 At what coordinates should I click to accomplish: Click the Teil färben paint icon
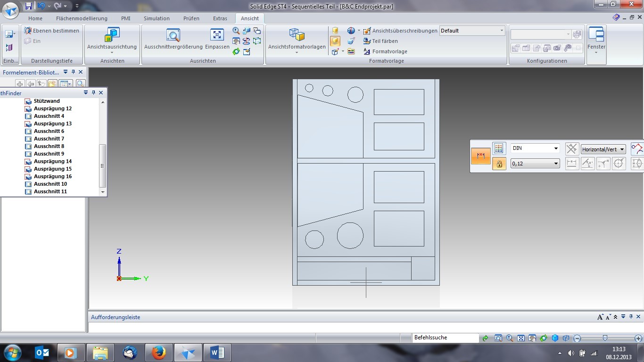tap(367, 41)
